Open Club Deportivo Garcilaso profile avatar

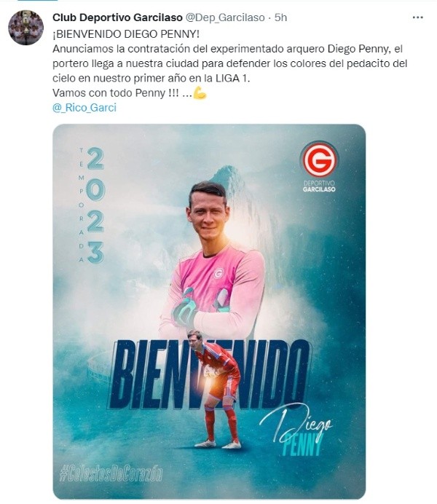(25, 28)
